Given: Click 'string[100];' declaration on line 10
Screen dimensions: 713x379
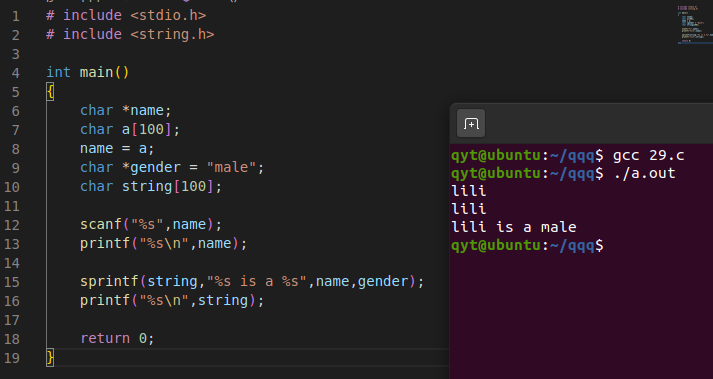Looking at the screenshot, I should [x=172, y=186].
